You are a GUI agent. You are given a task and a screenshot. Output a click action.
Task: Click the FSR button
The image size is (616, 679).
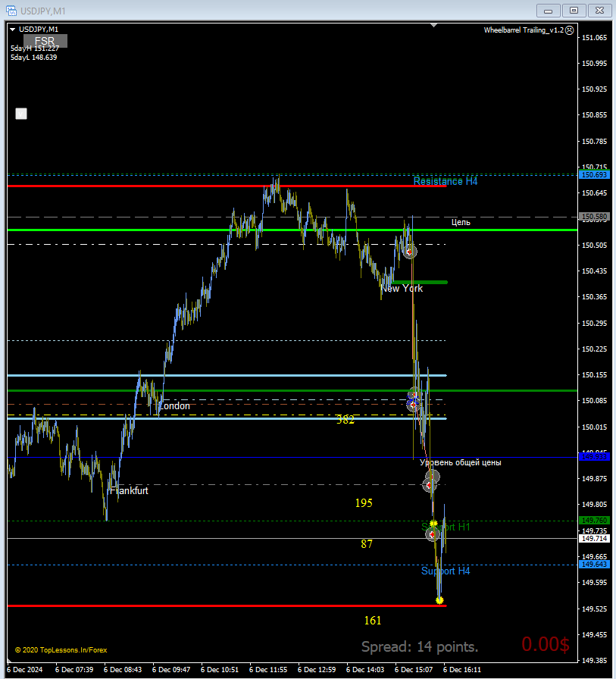(45, 41)
